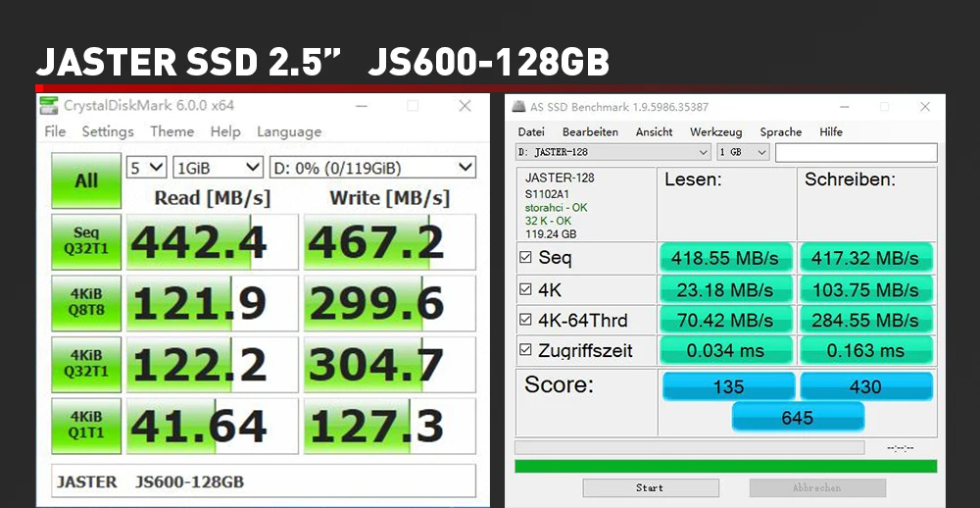This screenshot has height=508, width=980.
Task: Click the 4KiB Q32T1 write result 304.7
Action: click(389, 364)
